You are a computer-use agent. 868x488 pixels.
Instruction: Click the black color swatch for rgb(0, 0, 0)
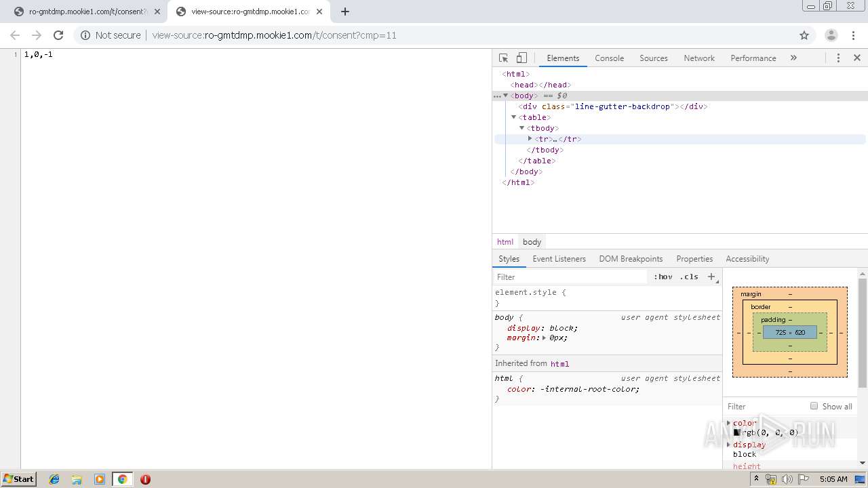tap(736, 432)
